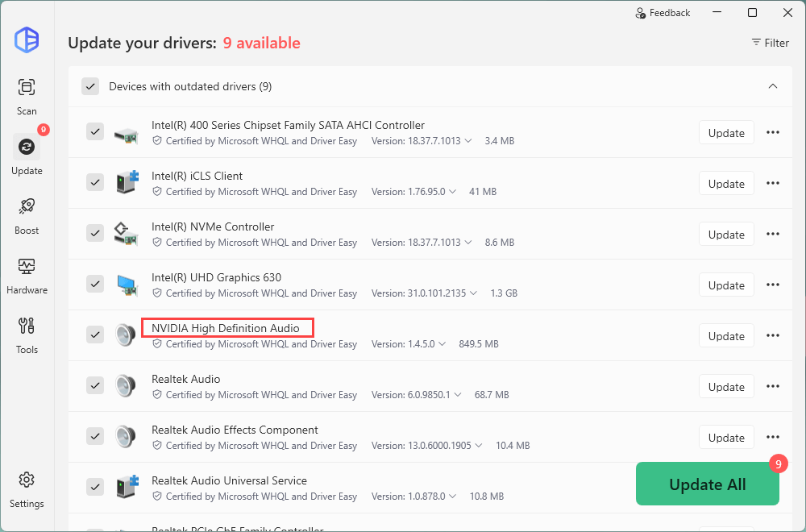Image resolution: width=806 pixels, height=532 pixels.
Task: Open version dropdown for Intel(R) NVMe Controller
Action: pos(467,243)
